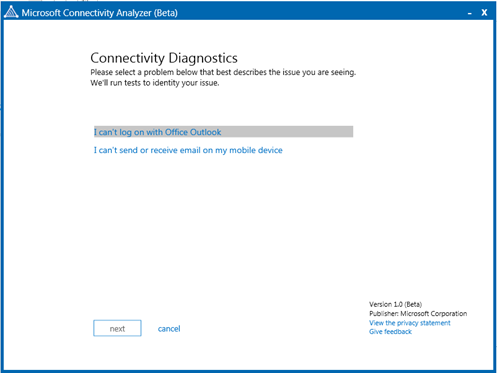Click the "Microsoft Connectivity Analyzer (Beta)" title text
The image size is (497, 373).
pos(100,13)
